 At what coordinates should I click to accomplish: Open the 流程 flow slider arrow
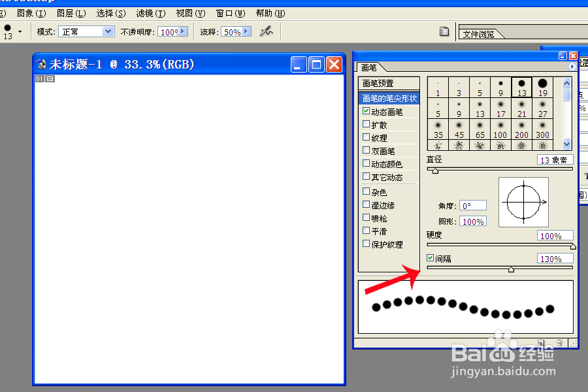pyautogui.click(x=246, y=31)
